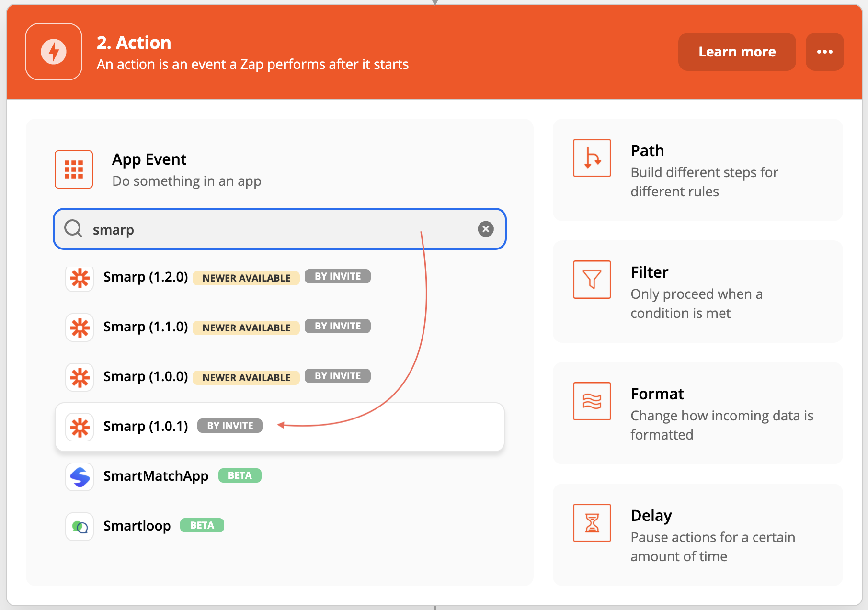Open the Learn more link button
868x610 pixels.
[x=737, y=52]
